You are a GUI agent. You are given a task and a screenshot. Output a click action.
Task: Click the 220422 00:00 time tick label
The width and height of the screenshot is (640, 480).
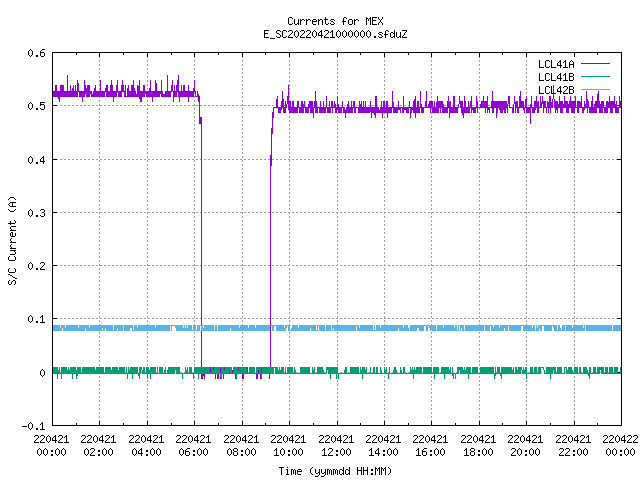point(620,446)
